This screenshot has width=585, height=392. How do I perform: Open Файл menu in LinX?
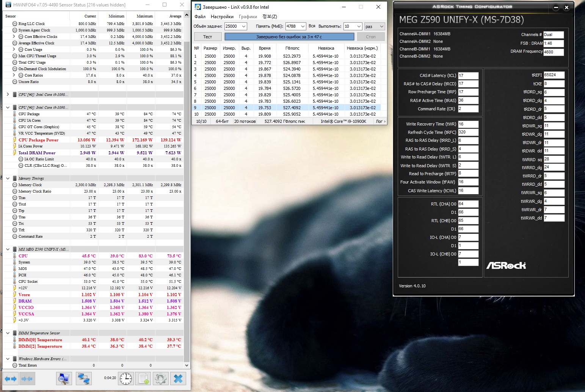pos(200,17)
